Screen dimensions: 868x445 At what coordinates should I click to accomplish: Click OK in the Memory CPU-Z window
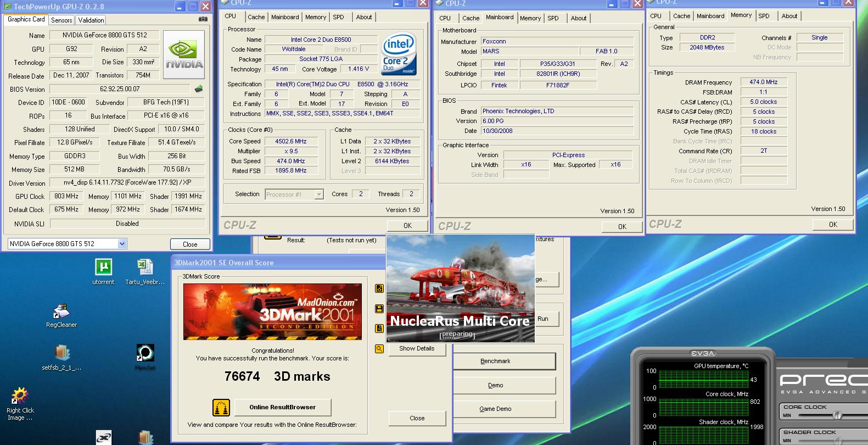point(833,224)
